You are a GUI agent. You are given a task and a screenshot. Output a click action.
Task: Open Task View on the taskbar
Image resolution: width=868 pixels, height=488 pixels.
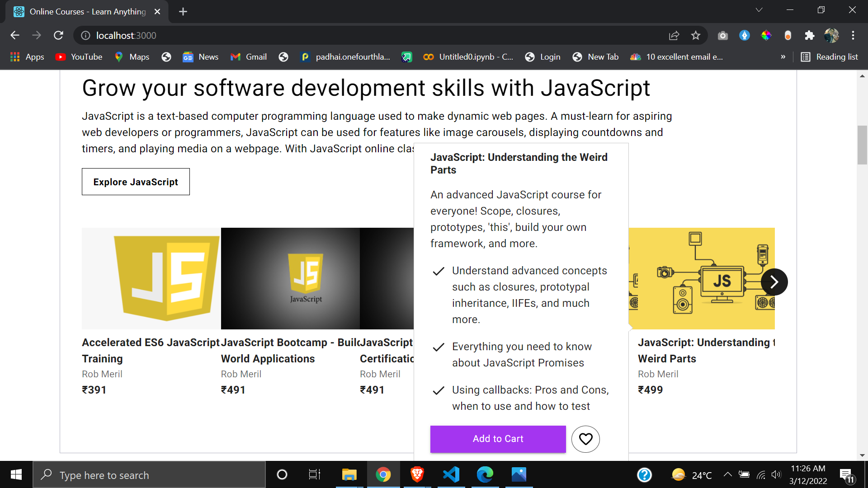coord(315,474)
